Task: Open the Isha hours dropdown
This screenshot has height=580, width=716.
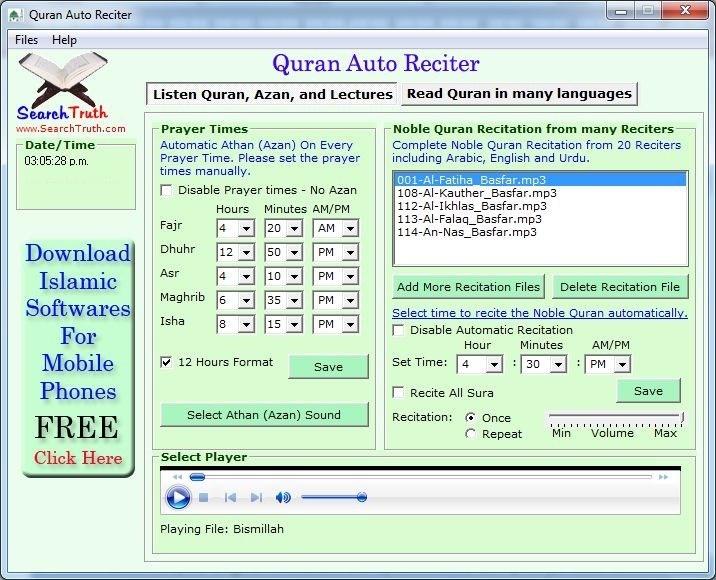Action: pyautogui.click(x=246, y=324)
